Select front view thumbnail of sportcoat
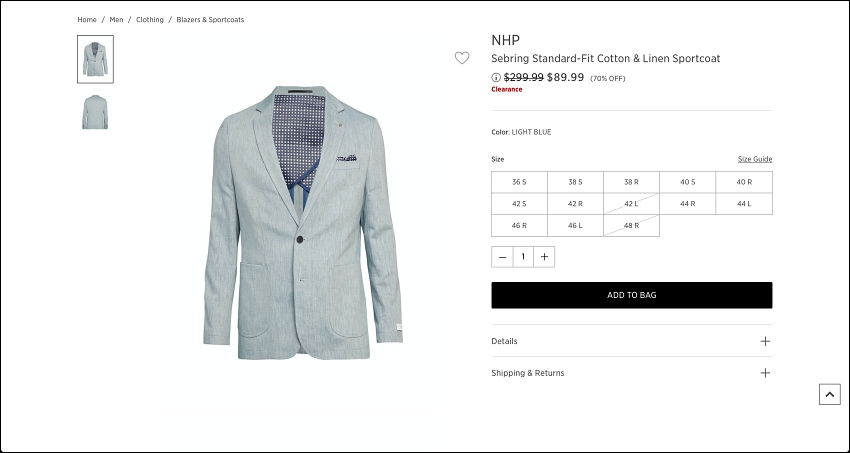Viewport: 850px width, 453px height. tap(95, 59)
